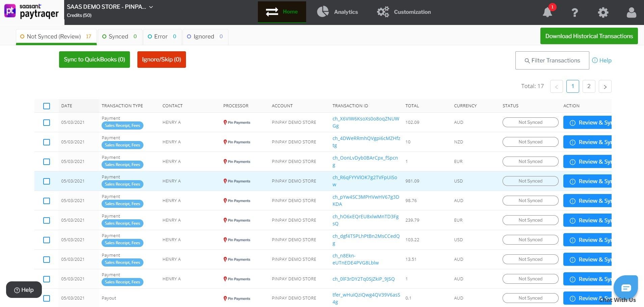
Task: Click Review & Sync for 102.09 row
Action: tap(587, 122)
